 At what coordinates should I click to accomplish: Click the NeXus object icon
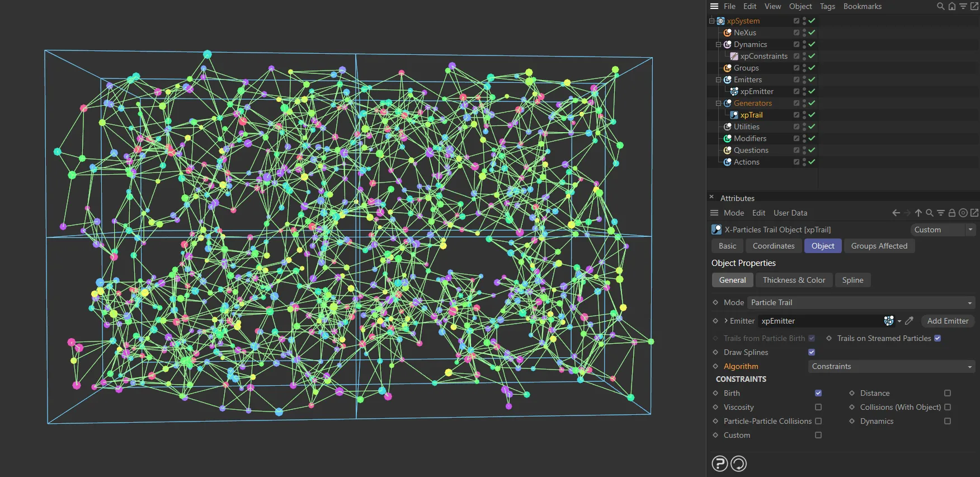pyautogui.click(x=728, y=32)
